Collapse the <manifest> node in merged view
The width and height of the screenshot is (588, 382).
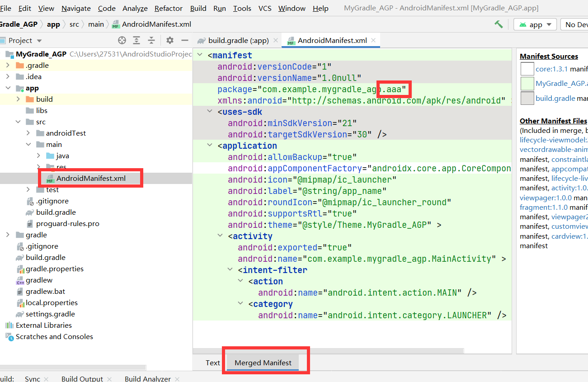point(199,55)
